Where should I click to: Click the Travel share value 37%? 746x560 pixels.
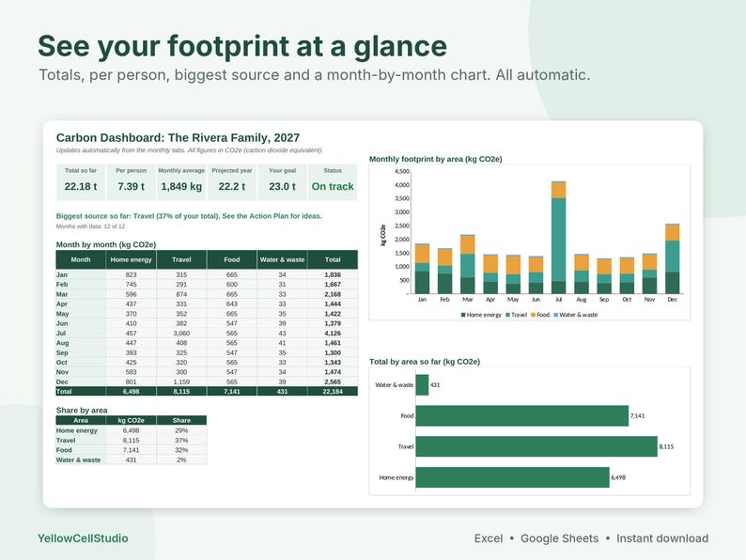click(181, 440)
